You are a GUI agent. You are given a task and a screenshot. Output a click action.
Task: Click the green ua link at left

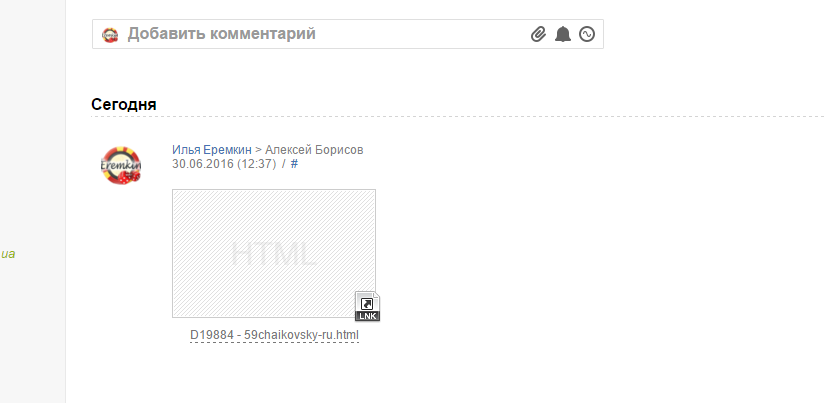(x=8, y=254)
